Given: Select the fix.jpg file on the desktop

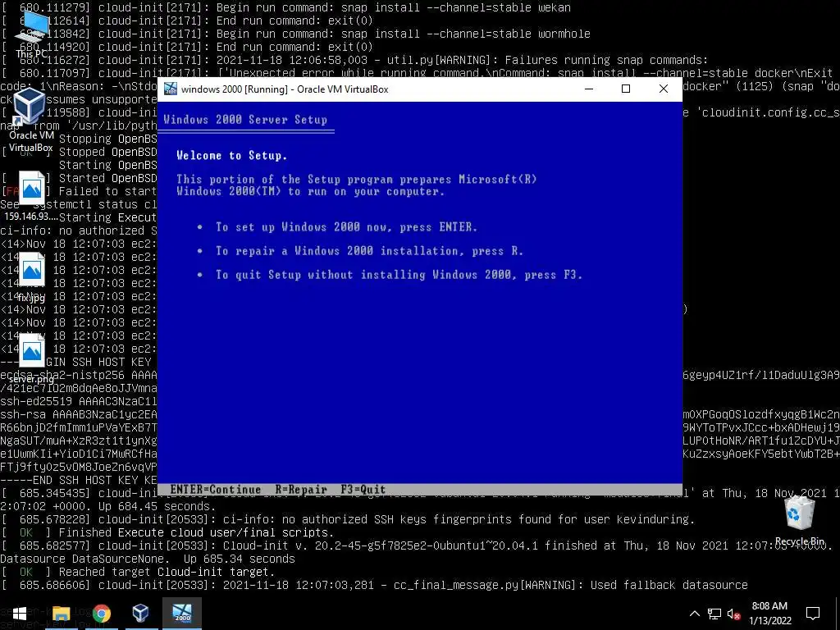Looking at the screenshot, I should click(x=31, y=276).
